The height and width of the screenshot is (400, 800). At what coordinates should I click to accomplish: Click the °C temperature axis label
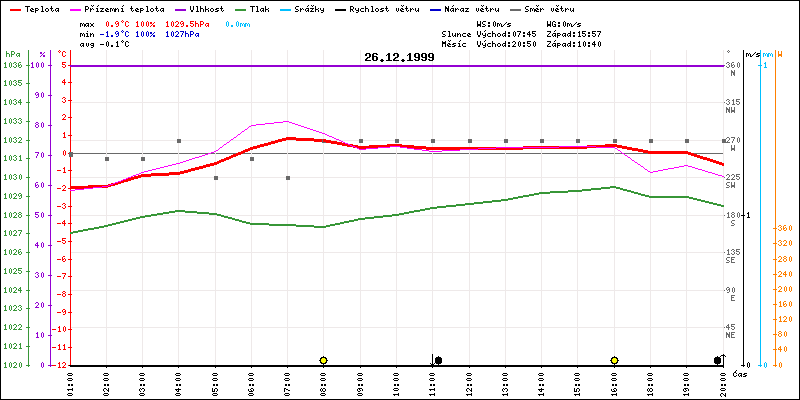click(x=63, y=53)
